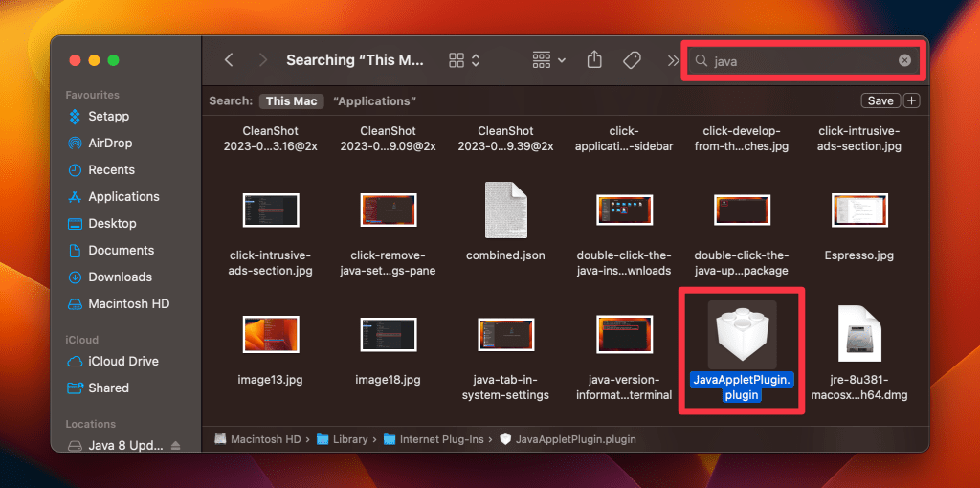Expand the toolbar overflow double chevron
Viewport: 980px width, 488px height.
point(673,60)
